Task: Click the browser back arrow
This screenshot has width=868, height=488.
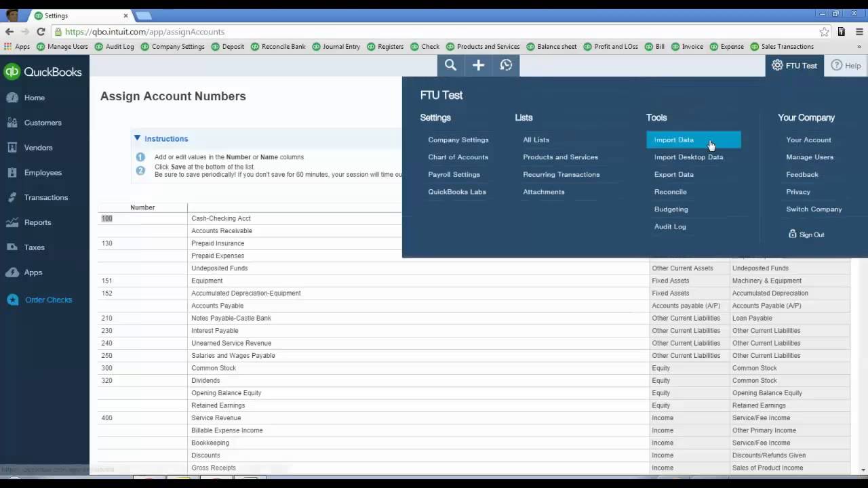Action: click(9, 32)
